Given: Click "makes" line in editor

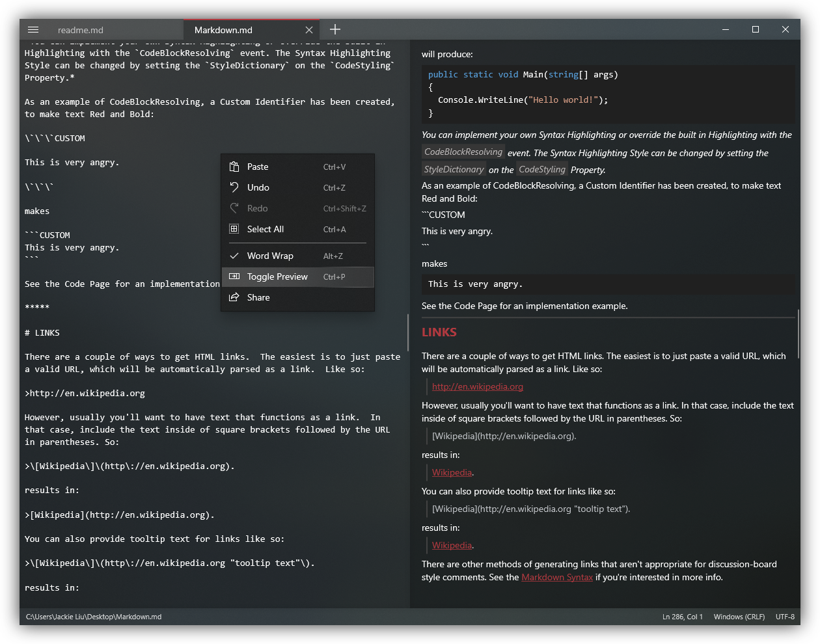Looking at the screenshot, I should click(x=37, y=211).
